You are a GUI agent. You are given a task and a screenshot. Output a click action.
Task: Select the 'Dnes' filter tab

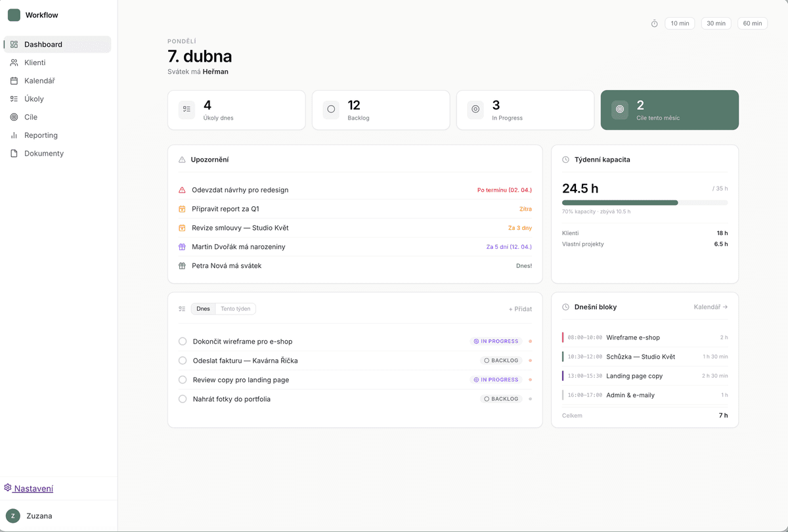(202, 308)
